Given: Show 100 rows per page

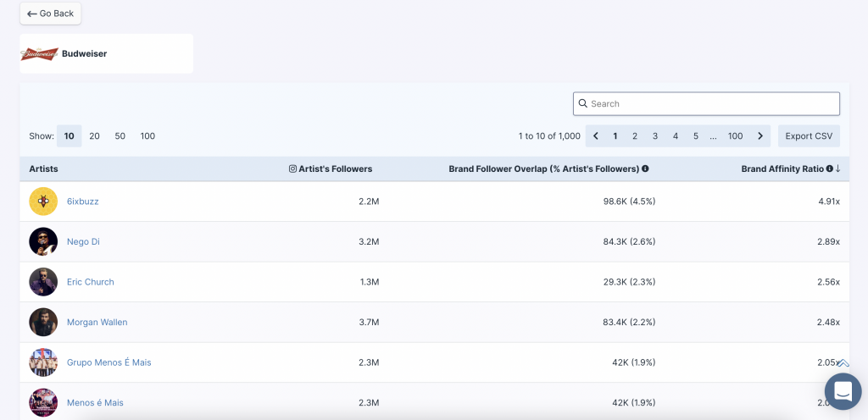Looking at the screenshot, I should tap(147, 136).
